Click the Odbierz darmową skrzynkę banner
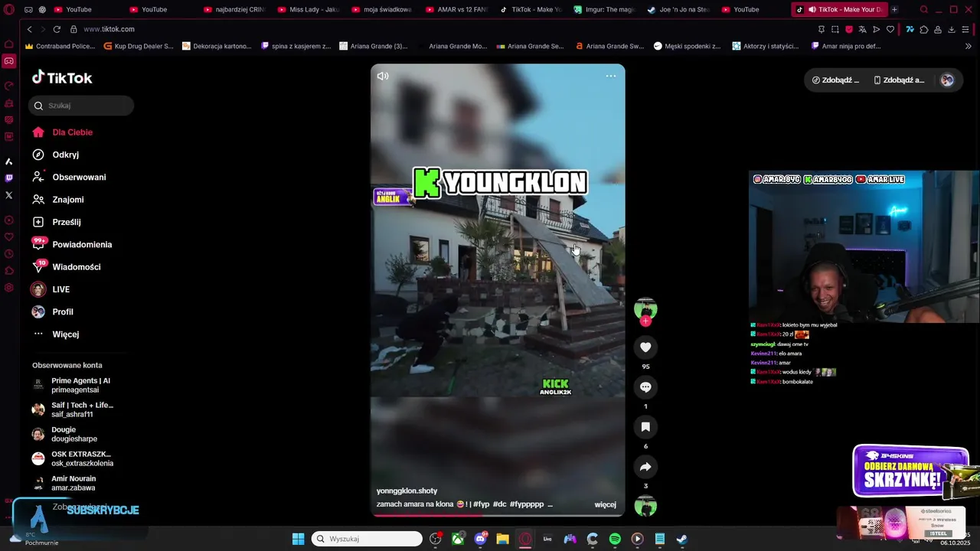Screen dimensions: 980x551 tap(911, 472)
